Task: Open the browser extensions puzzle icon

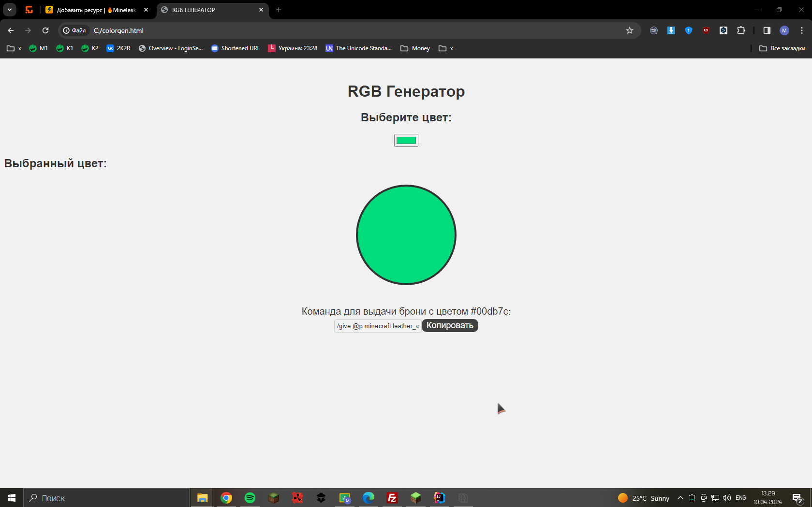Action: pyautogui.click(x=741, y=30)
